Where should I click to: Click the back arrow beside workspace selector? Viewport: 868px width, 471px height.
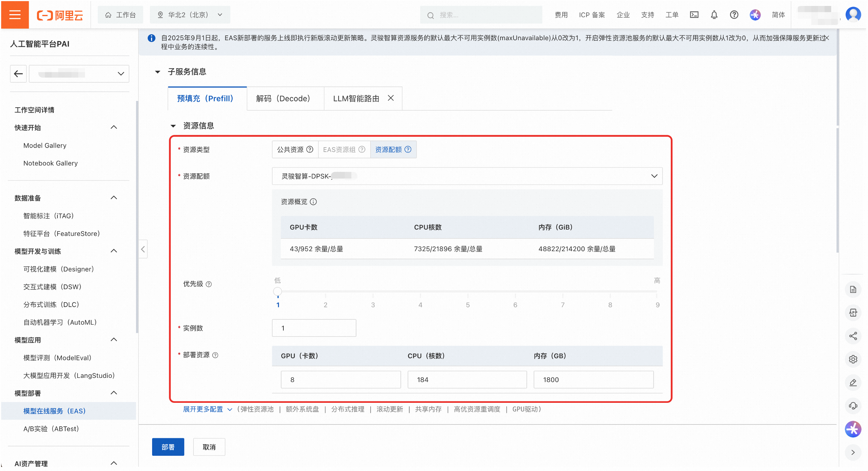18,74
